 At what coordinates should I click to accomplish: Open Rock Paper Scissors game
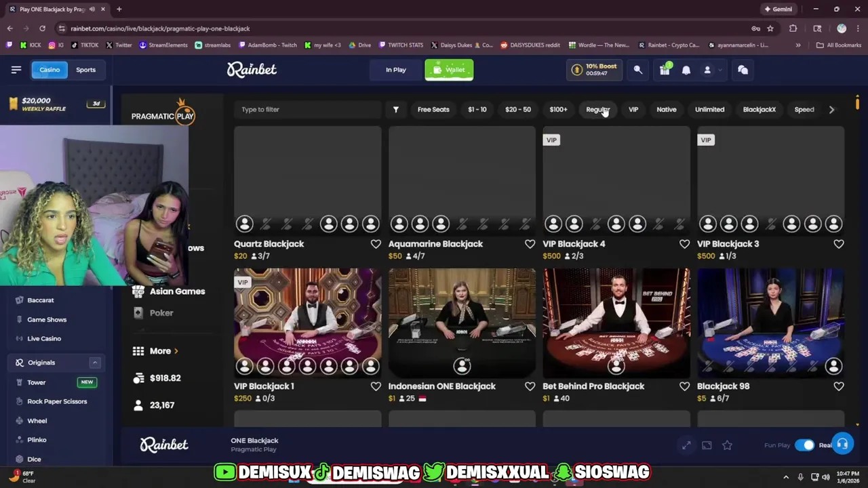57,401
